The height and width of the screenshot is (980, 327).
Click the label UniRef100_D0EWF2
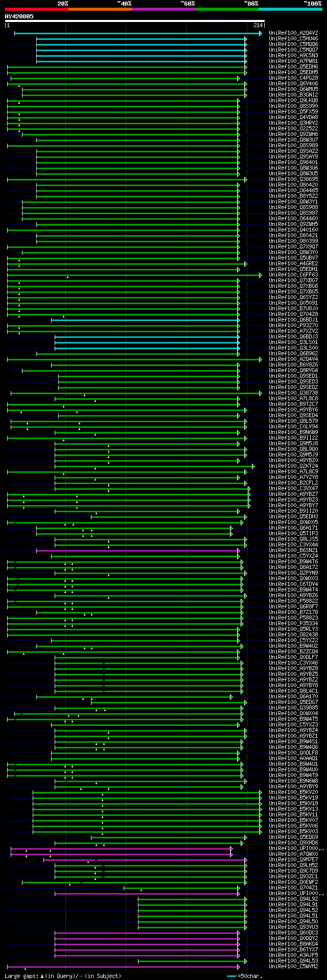[293, 882]
